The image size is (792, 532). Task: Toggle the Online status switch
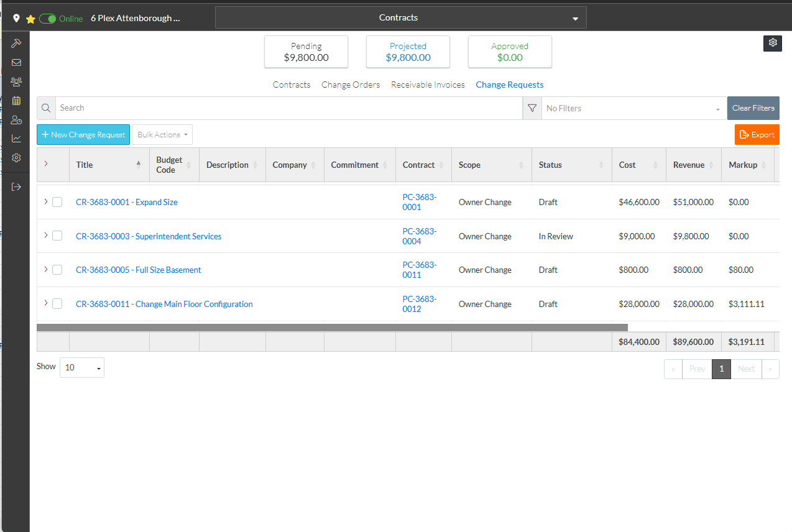click(48, 19)
